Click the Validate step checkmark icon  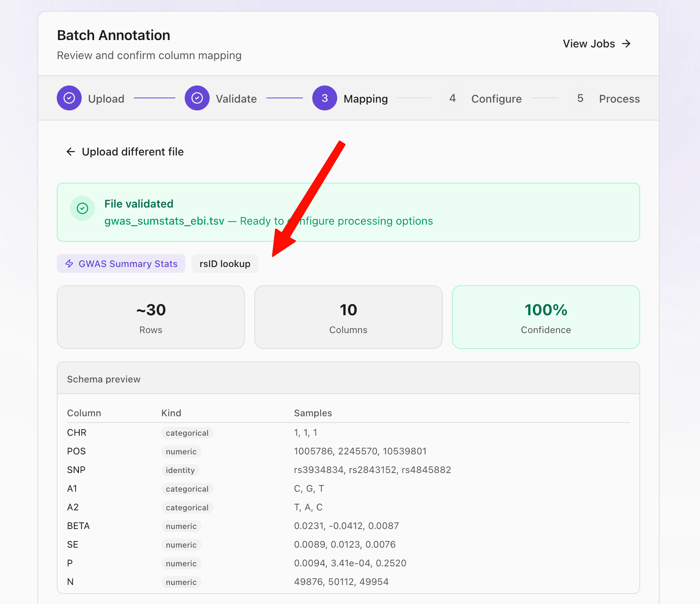[197, 98]
